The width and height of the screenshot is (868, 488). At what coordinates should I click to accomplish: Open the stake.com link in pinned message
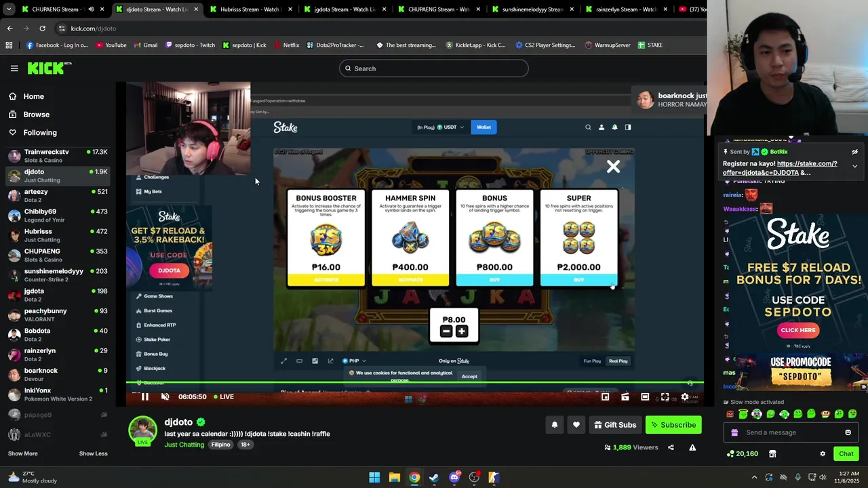point(780,168)
